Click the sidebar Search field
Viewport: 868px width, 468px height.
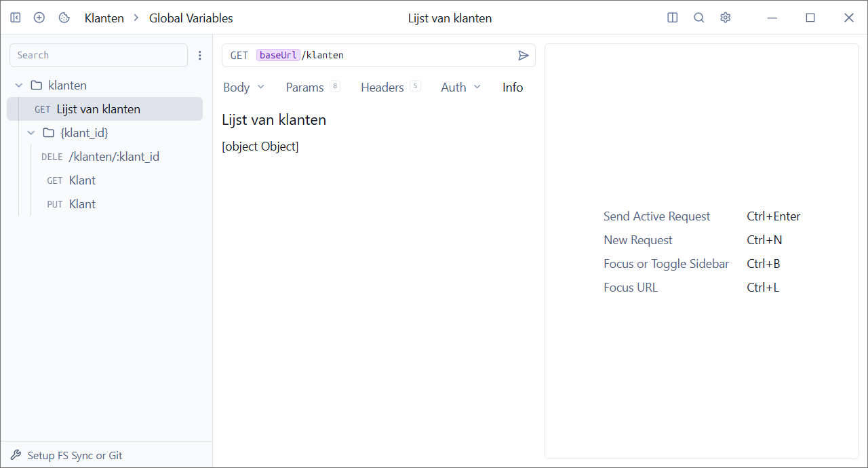[x=98, y=56]
